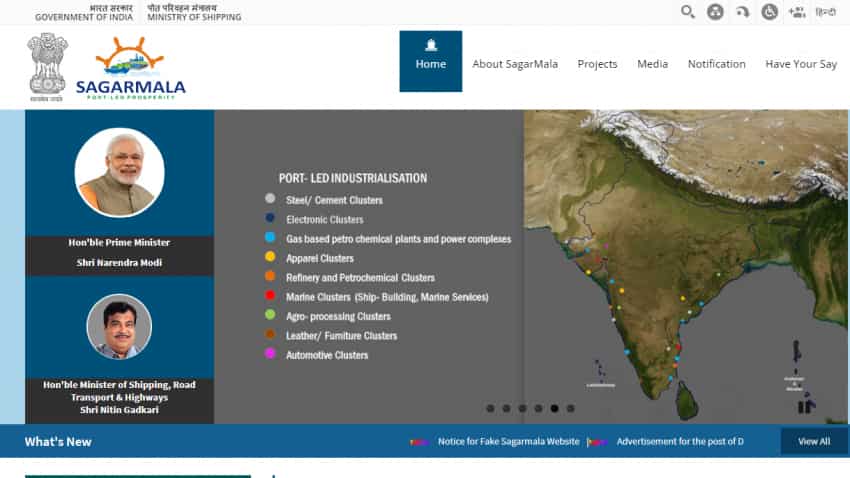The height and width of the screenshot is (478, 850).
Task: Select the second carousel slide dot
Action: [x=506, y=409]
